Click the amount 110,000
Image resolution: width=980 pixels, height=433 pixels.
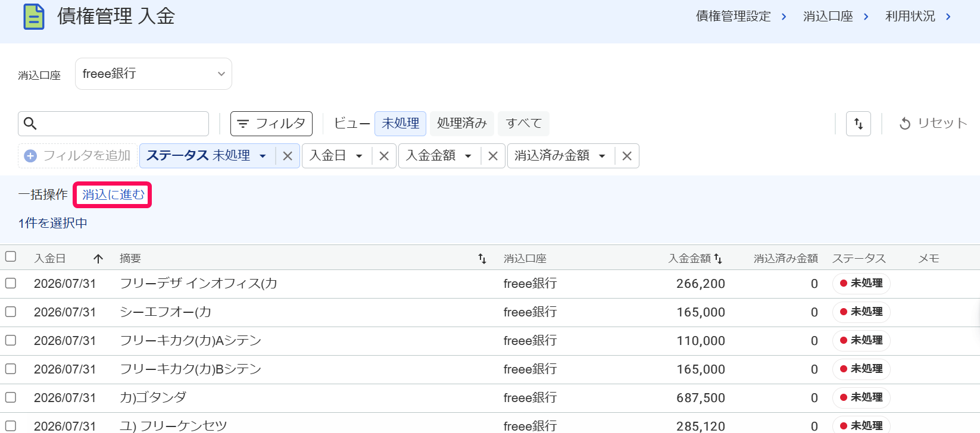pyautogui.click(x=701, y=341)
